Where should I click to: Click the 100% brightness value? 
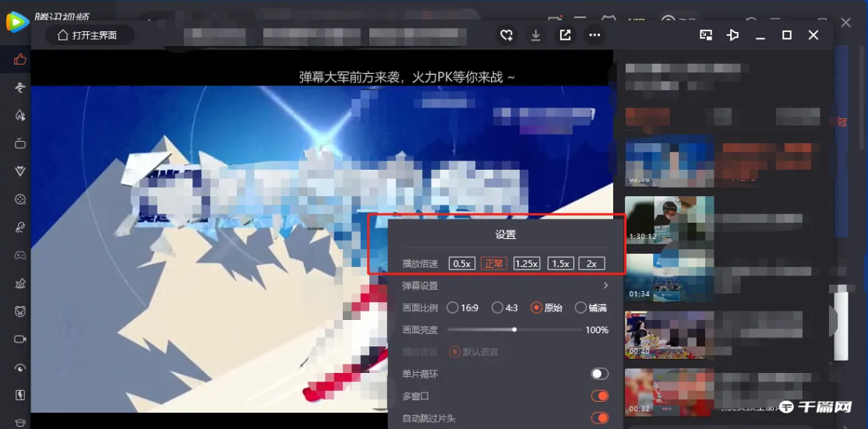coord(597,330)
